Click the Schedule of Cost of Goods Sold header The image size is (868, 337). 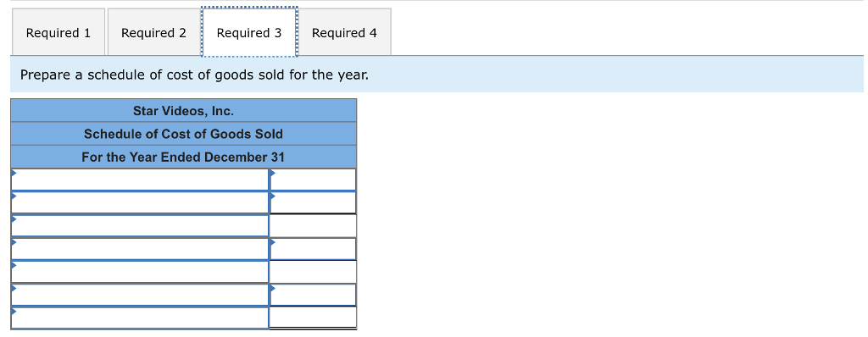click(x=183, y=134)
